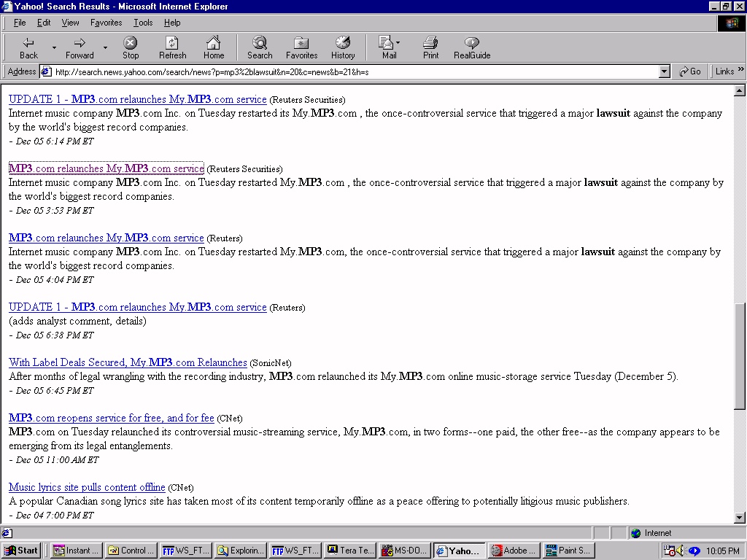This screenshot has width=747, height=560.
Task: Click inside the Address URL field
Action: tap(356, 72)
